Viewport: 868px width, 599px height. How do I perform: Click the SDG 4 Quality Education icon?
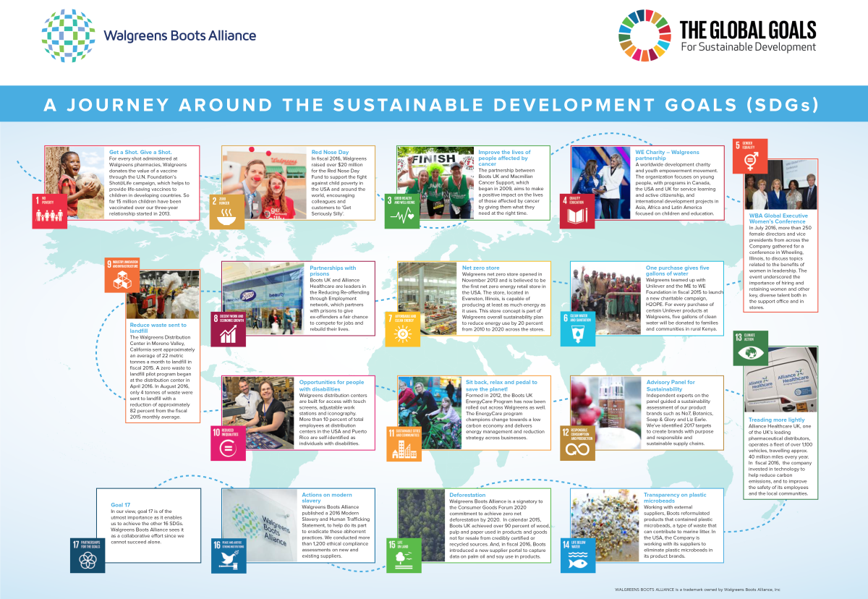578,211
